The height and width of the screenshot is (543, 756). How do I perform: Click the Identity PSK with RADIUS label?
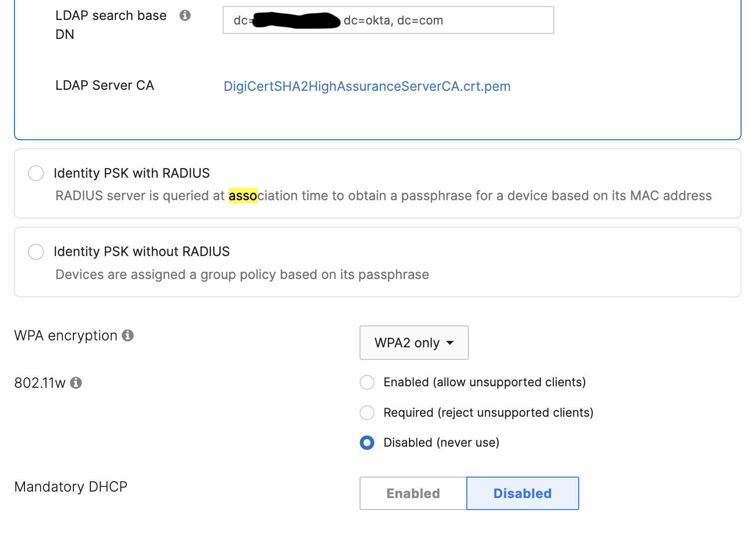131,173
